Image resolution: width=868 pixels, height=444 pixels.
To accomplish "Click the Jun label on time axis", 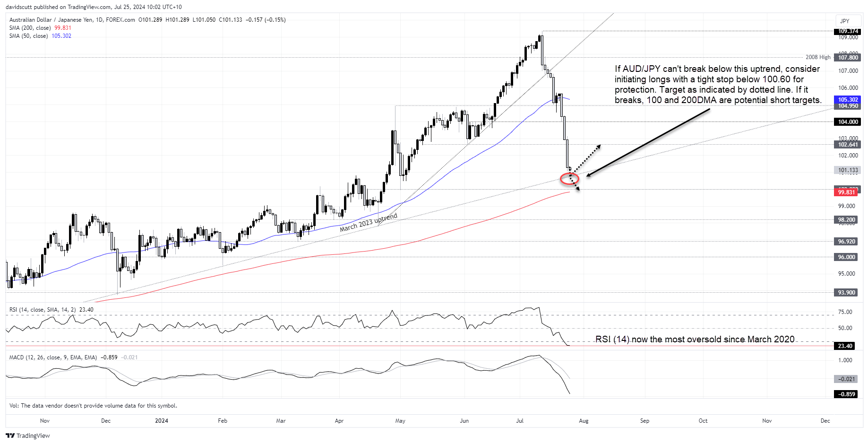I will [x=464, y=421].
